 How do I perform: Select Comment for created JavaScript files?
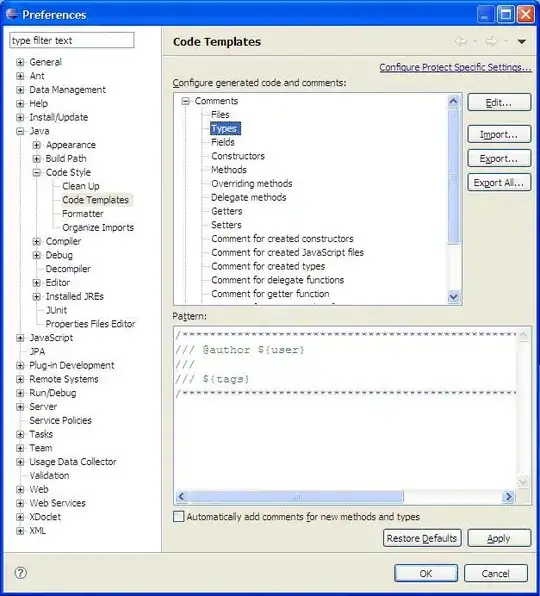[288, 252]
